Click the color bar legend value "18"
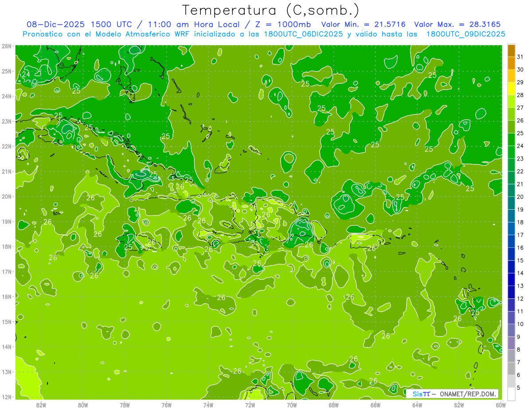The width and height of the screenshot is (532, 411). [520, 222]
